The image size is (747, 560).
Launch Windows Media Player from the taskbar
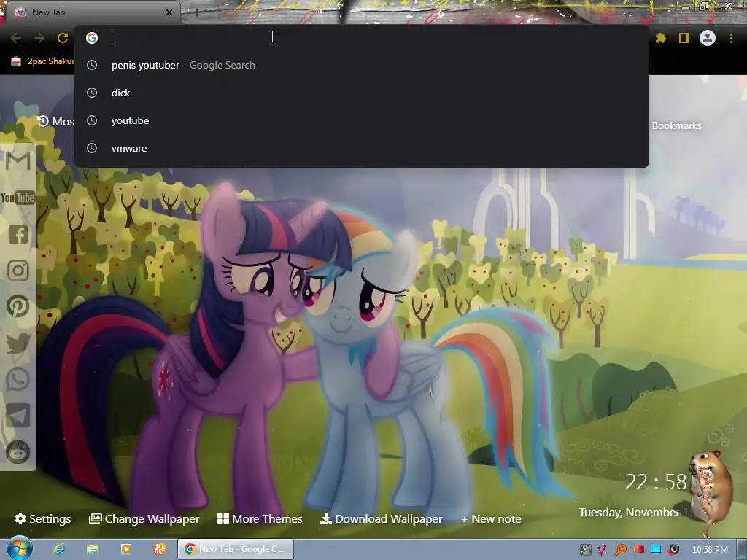125,549
